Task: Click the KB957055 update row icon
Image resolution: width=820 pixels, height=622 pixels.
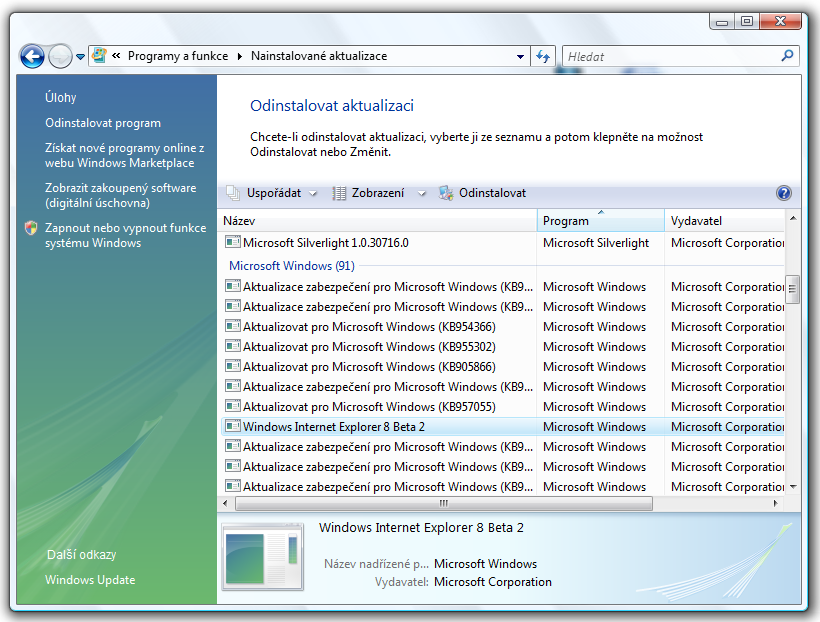Action: coord(233,406)
